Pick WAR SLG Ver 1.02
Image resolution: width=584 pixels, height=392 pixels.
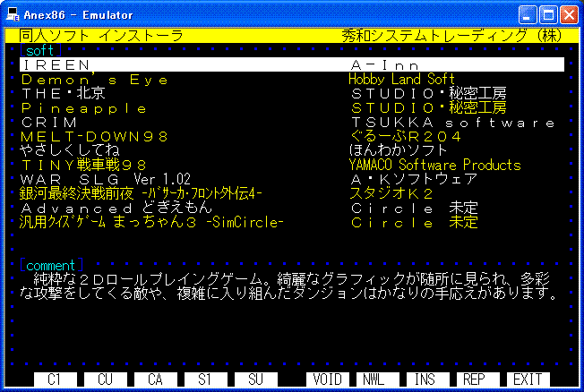106,179
